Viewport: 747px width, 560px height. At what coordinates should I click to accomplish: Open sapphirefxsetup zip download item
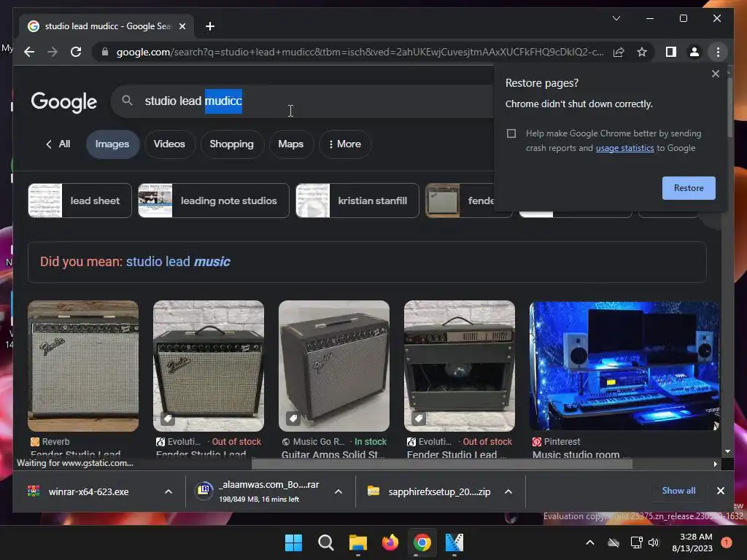point(429,491)
